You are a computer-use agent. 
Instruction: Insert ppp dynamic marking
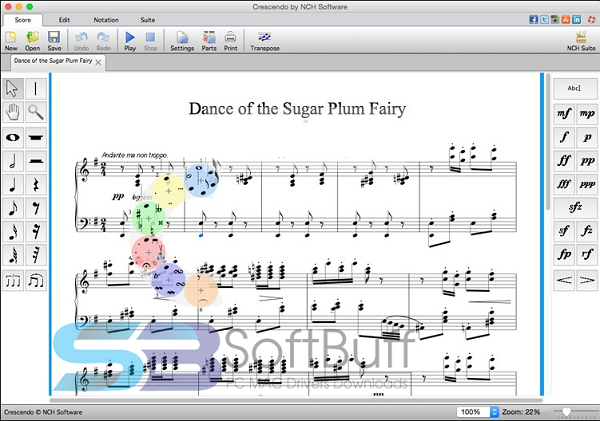[x=587, y=184]
